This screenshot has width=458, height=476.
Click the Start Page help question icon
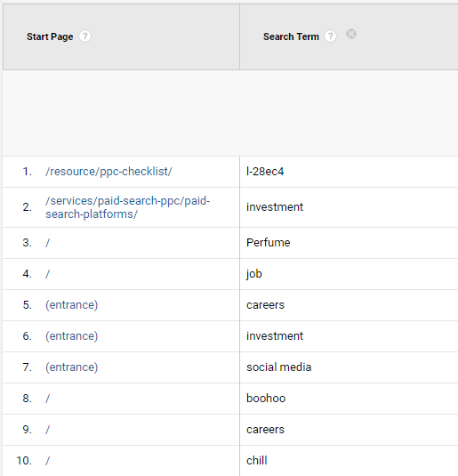85,36
